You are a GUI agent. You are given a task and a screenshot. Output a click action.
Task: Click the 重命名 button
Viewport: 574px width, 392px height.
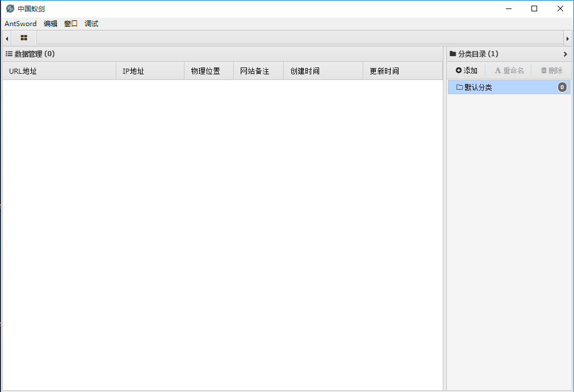pos(509,70)
